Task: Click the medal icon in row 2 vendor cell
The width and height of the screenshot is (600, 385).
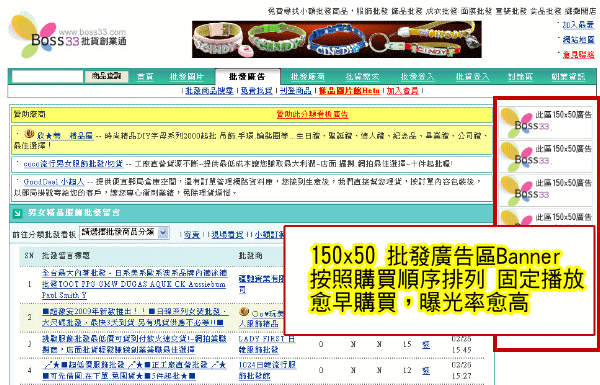Action: [x=244, y=312]
